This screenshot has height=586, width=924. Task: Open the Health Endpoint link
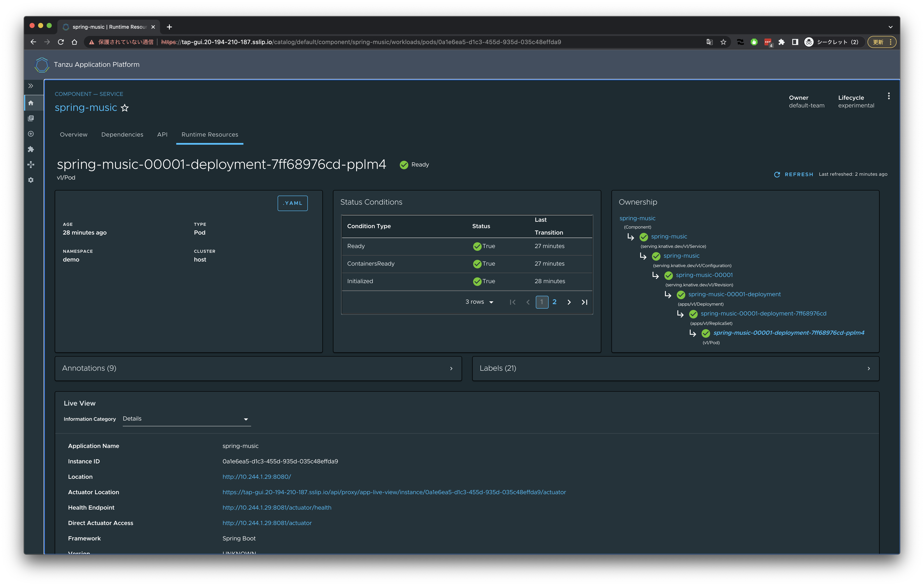tap(277, 508)
